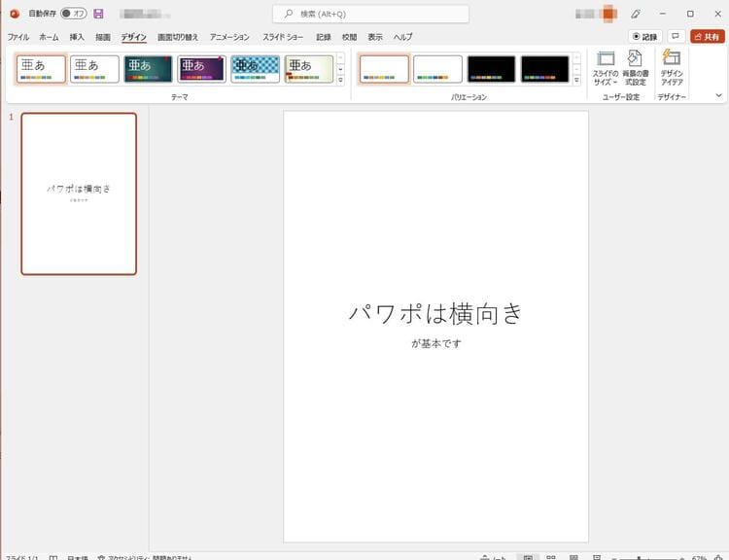Select the first white Office theme thumbnail
Screen dimensions: 729x560
[41, 69]
